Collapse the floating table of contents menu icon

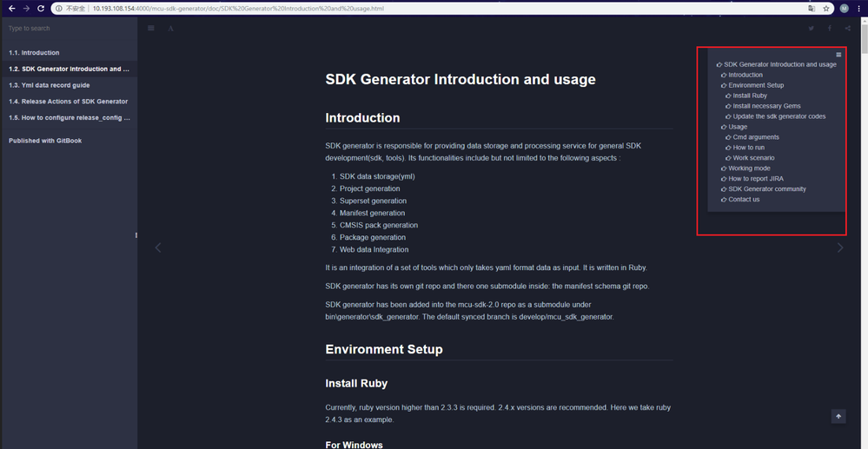click(838, 55)
